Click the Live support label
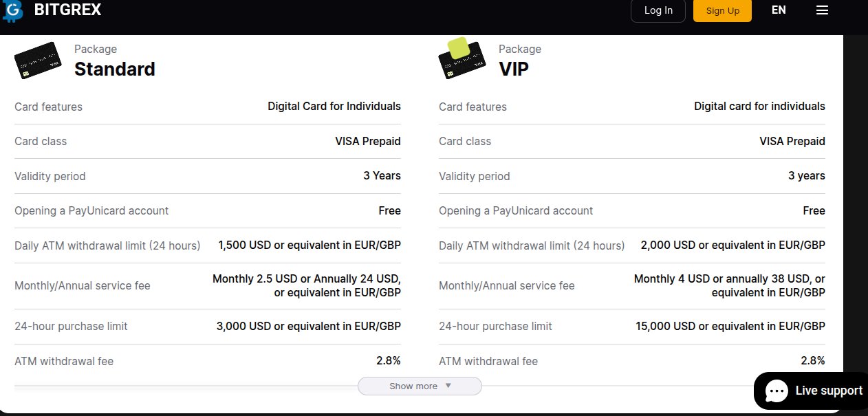The image size is (868, 416). [829, 391]
